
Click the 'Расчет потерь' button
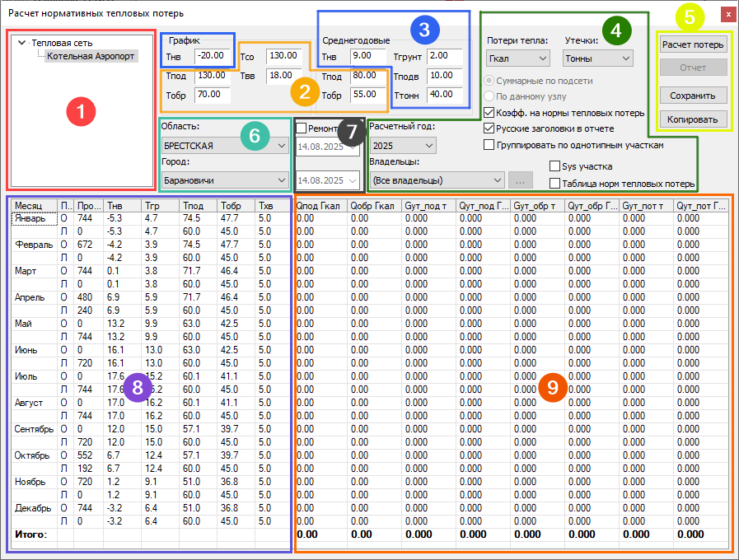point(693,44)
